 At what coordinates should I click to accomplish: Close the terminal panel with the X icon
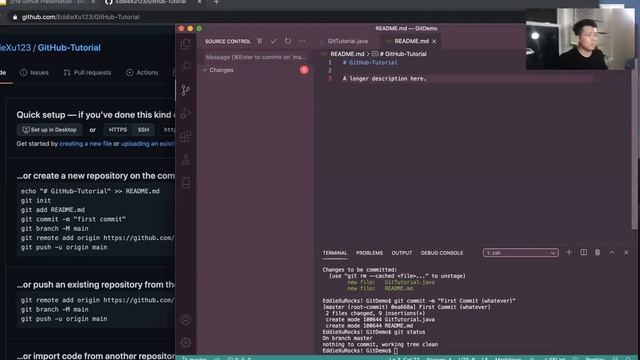(x=626, y=253)
